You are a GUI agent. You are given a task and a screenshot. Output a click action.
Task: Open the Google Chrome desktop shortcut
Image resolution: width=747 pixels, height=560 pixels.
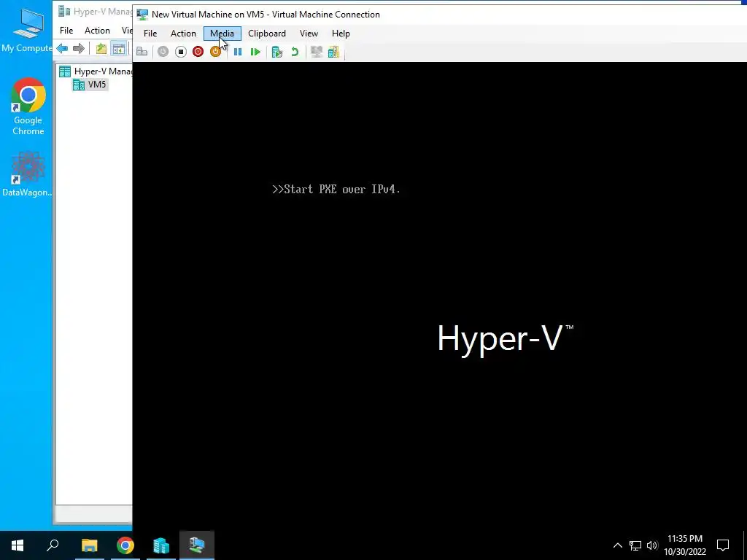point(28,106)
